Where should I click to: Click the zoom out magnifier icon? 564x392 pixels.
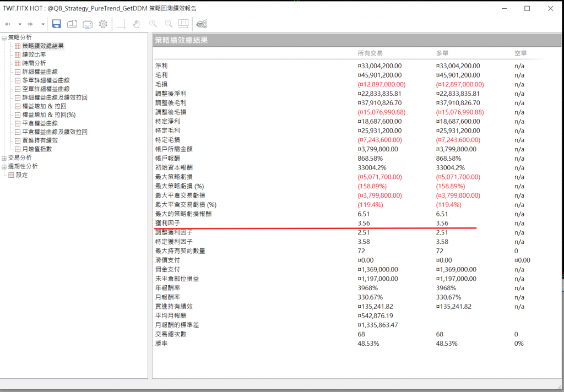pyautogui.click(x=169, y=24)
